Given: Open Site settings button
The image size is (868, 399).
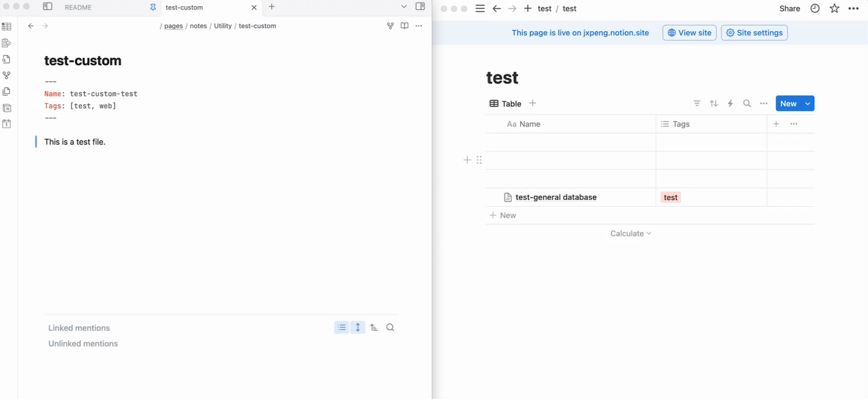Looking at the screenshot, I should tap(754, 33).
